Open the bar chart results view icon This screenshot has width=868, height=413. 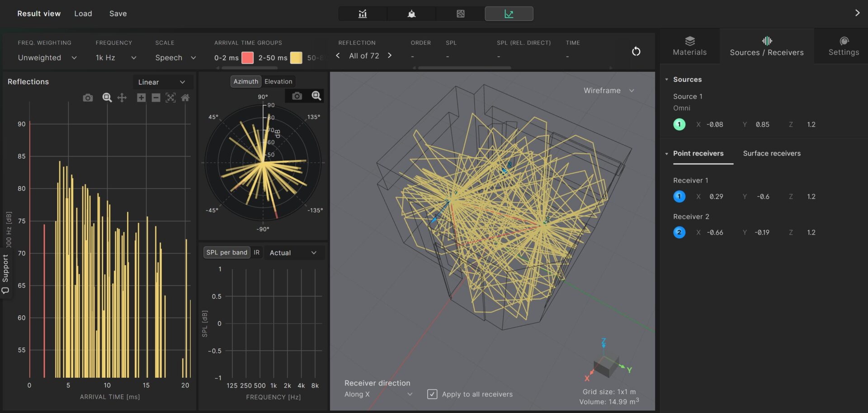363,14
